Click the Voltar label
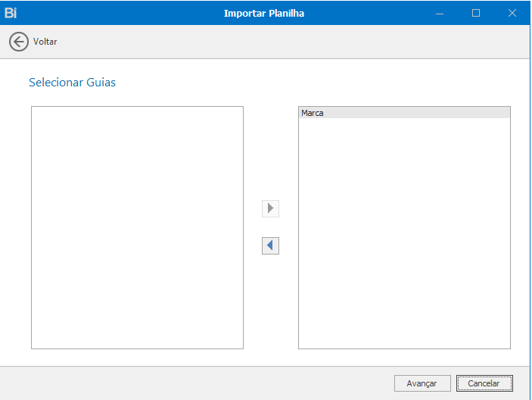 coord(45,42)
